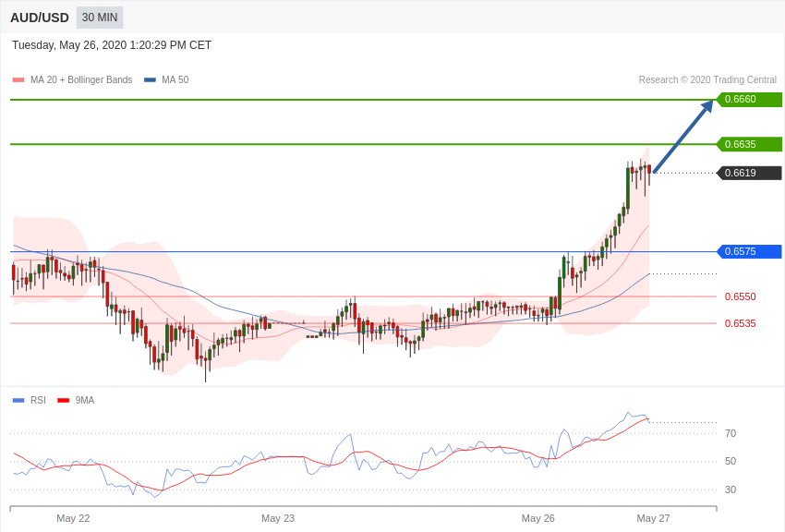
Task: Click the RSI 30 level label
Action: (x=731, y=490)
